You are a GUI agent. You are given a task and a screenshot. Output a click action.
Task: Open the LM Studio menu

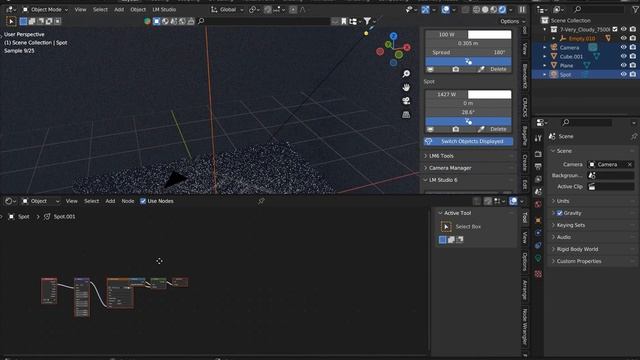click(164, 9)
